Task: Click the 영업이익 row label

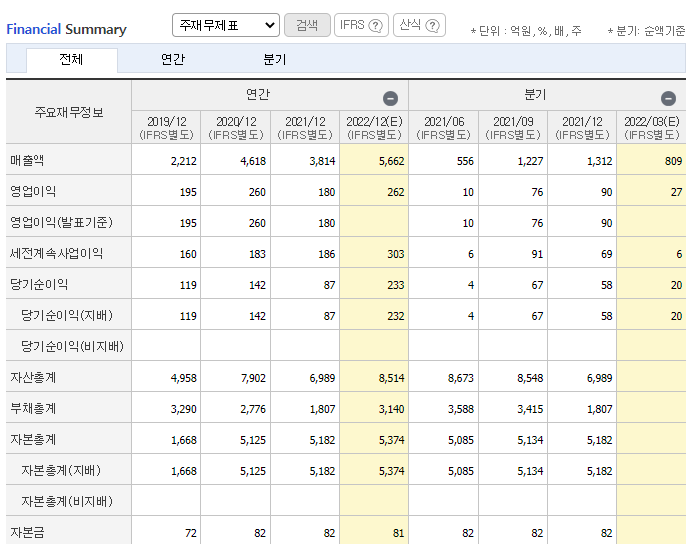Action: (33, 191)
